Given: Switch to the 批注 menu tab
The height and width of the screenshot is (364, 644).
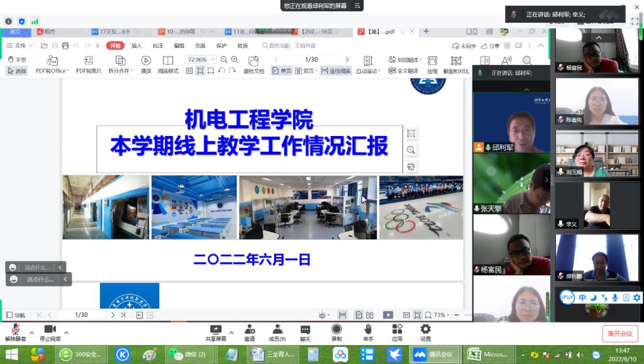Looking at the screenshot, I should click(158, 46).
